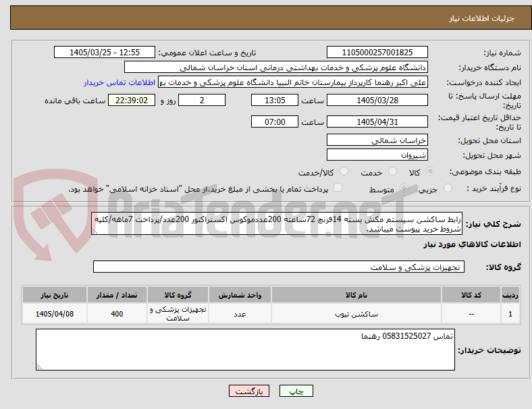Select the کالا radio button
The width and height of the screenshot is (532, 409).
[x=430, y=171]
